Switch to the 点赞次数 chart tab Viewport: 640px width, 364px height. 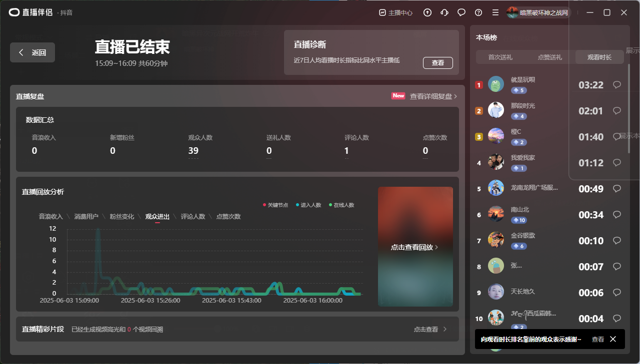(x=228, y=217)
